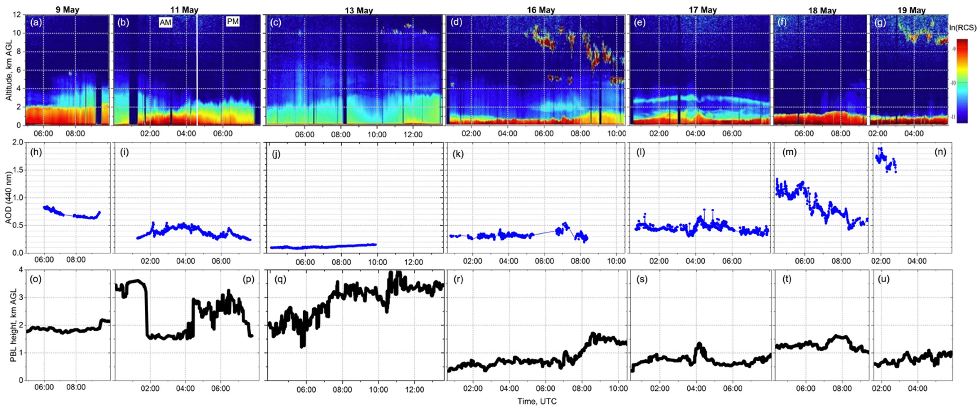Click panel label (d) in 16 May lidar

[456, 22]
